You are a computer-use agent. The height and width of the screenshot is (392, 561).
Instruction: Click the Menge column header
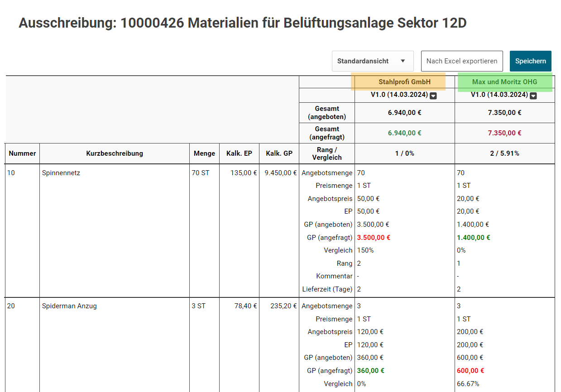tap(204, 153)
